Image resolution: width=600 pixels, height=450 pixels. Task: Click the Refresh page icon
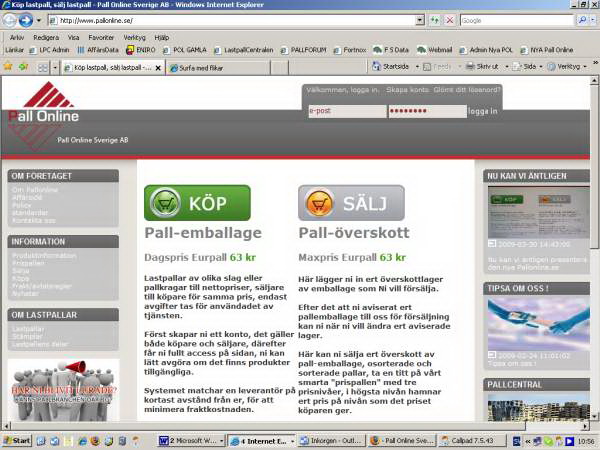pos(434,20)
